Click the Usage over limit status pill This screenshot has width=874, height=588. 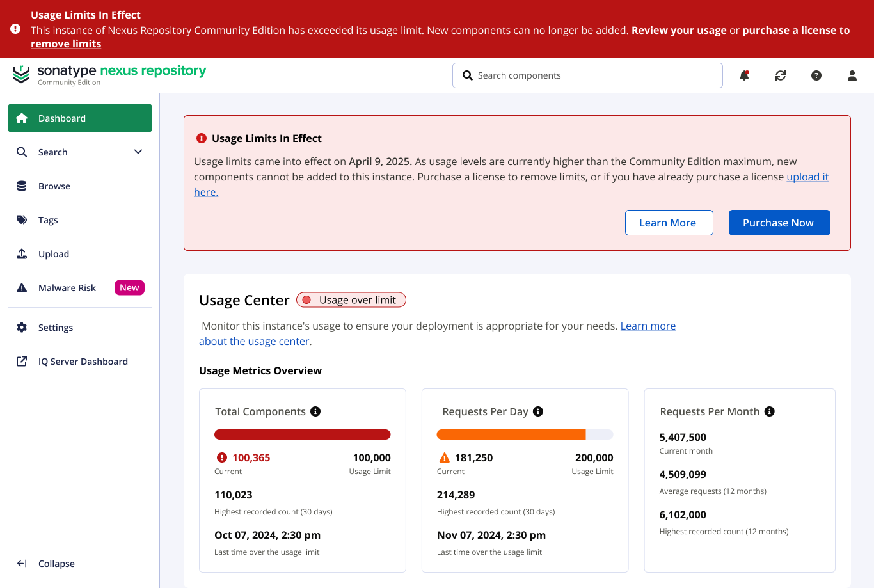[351, 300]
